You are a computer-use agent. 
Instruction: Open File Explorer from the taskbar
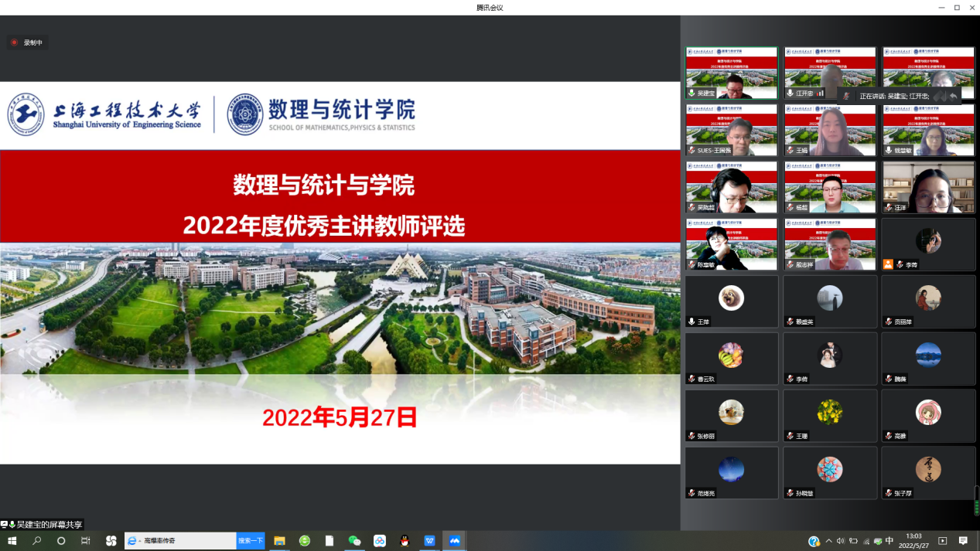tap(280, 541)
